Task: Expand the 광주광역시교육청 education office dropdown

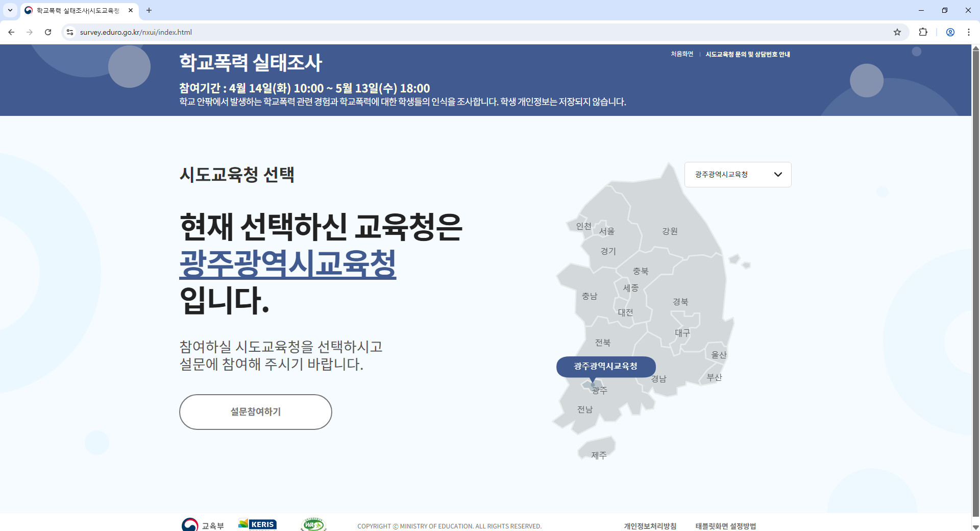Action: click(x=738, y=175)
